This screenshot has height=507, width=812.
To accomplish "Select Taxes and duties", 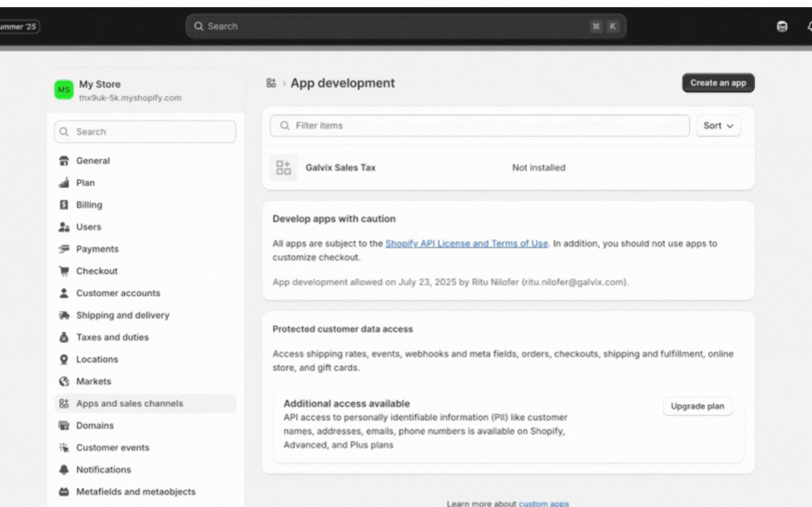I will (145, 337).
